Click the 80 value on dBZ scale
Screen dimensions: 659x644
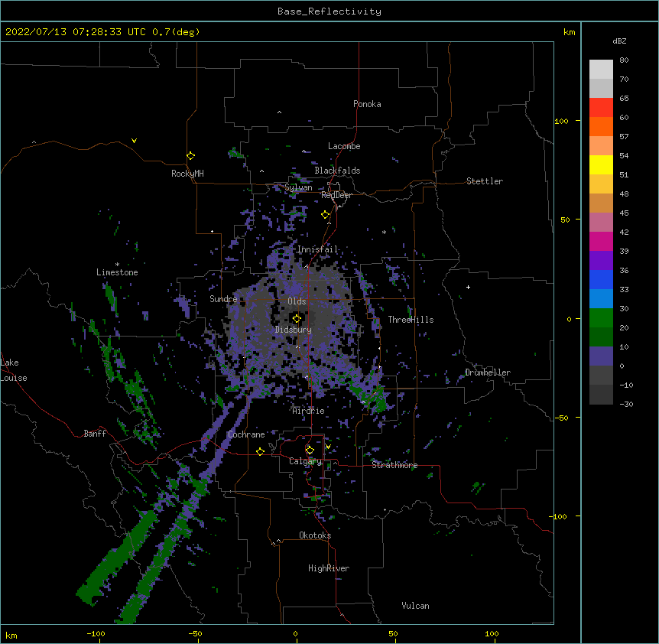coord(624,60)
